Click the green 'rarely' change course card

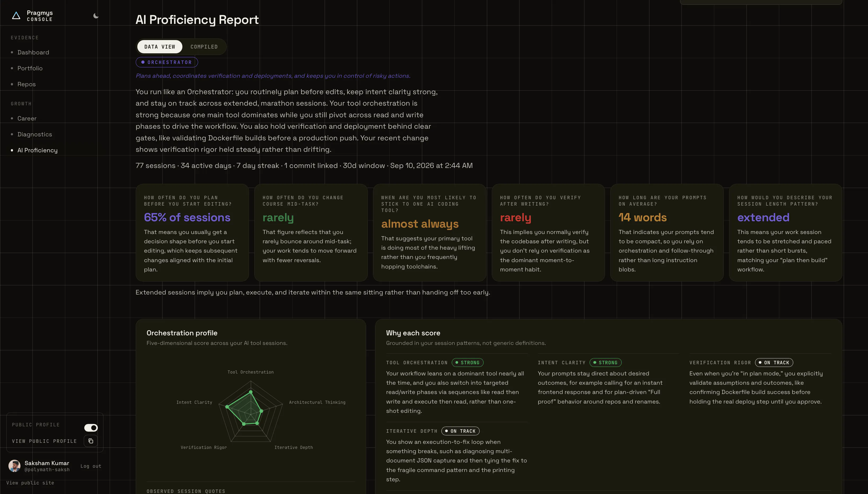pyautogui.click(x=311, y=233)
